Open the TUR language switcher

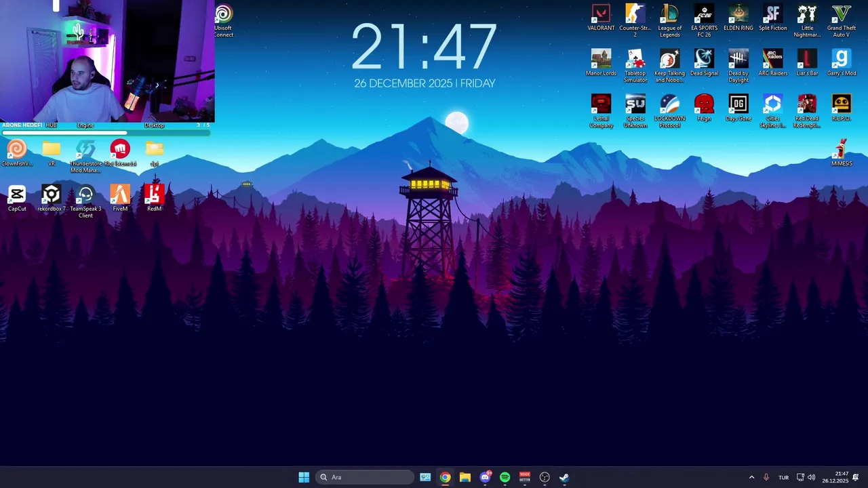[x=783, y=477]
